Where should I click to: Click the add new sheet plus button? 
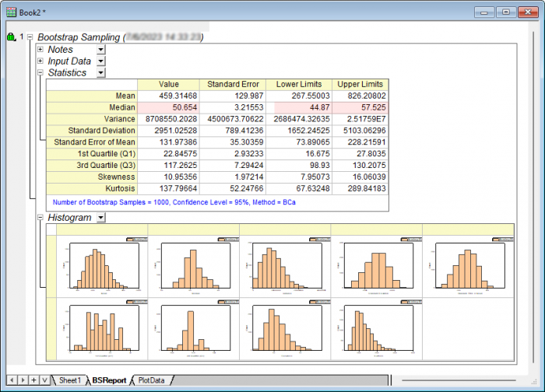tap(33, 380)
